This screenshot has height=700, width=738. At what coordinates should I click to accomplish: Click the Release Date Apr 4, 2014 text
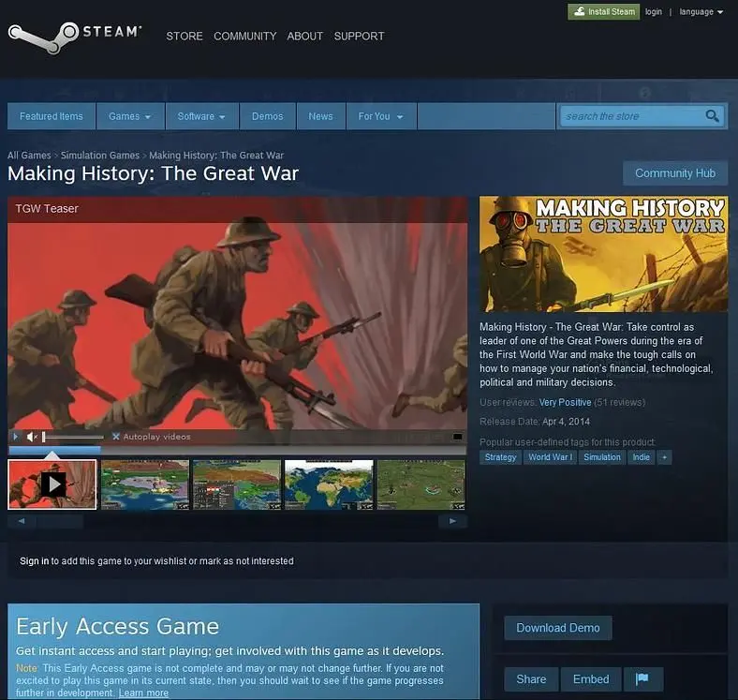[535, 421]
